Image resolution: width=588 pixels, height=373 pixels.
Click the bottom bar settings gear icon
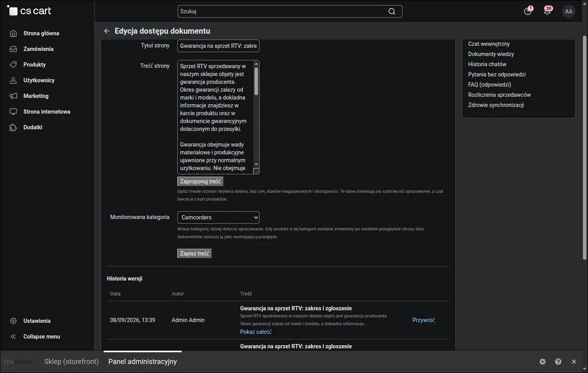(x=543, y=362)
